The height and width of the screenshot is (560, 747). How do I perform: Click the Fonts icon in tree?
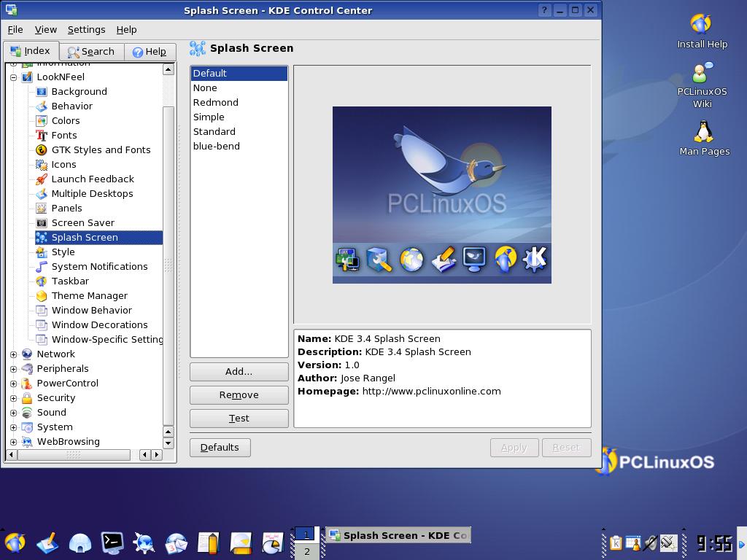click(42, 135)
